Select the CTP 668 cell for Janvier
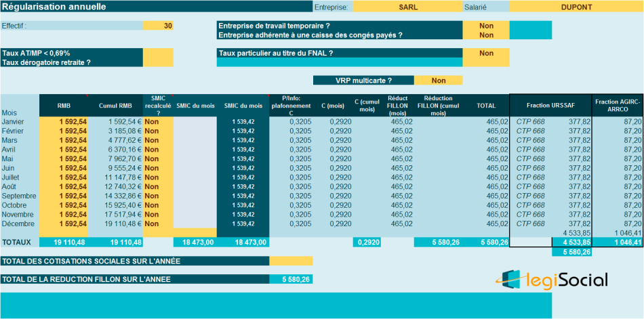The height and width of the screenshot is (319, 644). click(x=530, y=122)
